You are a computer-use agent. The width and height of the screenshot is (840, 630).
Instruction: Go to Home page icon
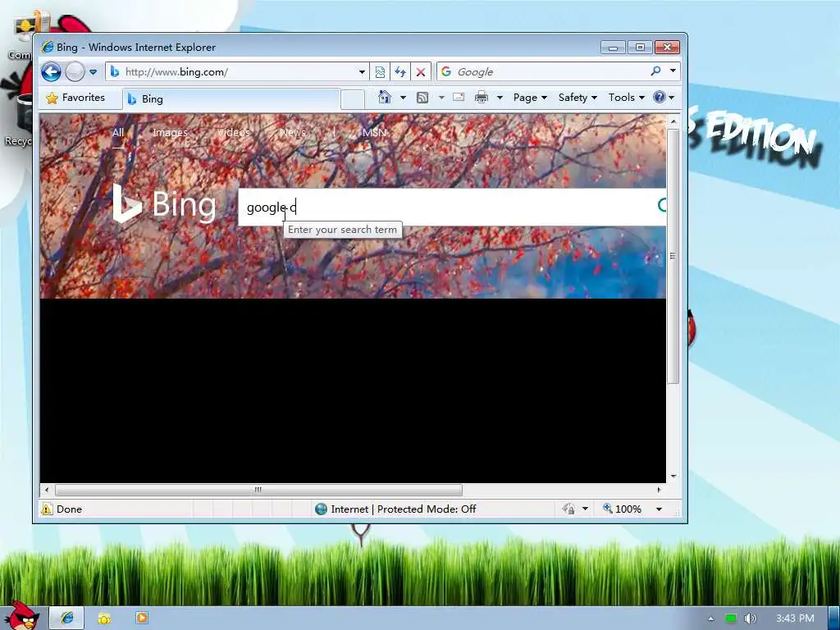pyautogui.click(x=384, y=97)
